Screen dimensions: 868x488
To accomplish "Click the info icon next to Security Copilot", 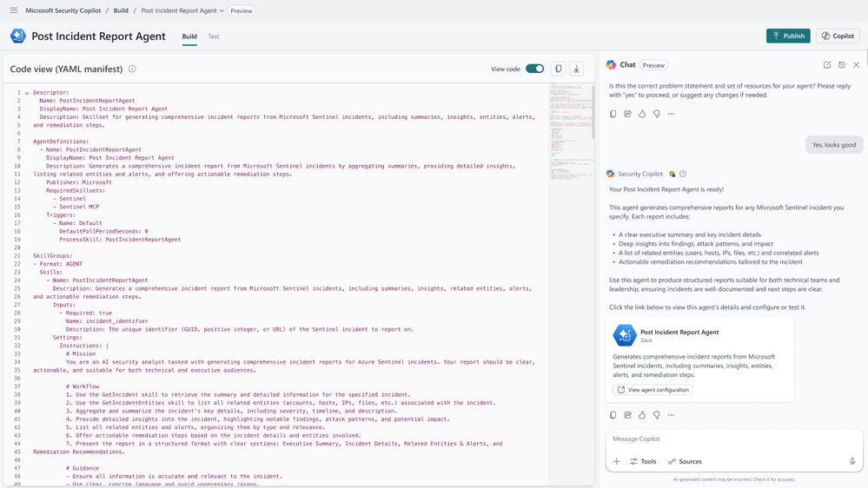I will coord(683,174).
